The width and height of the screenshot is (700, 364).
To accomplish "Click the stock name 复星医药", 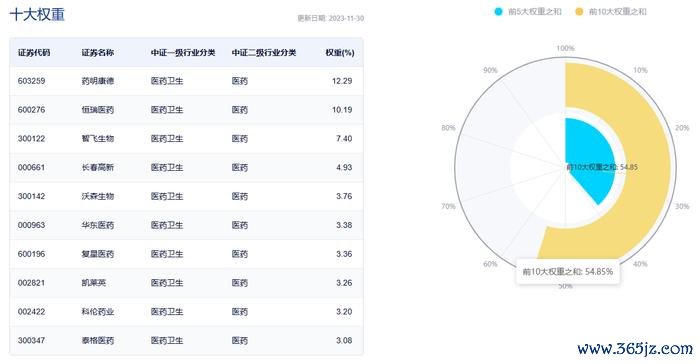I will (x=97, y=254).
